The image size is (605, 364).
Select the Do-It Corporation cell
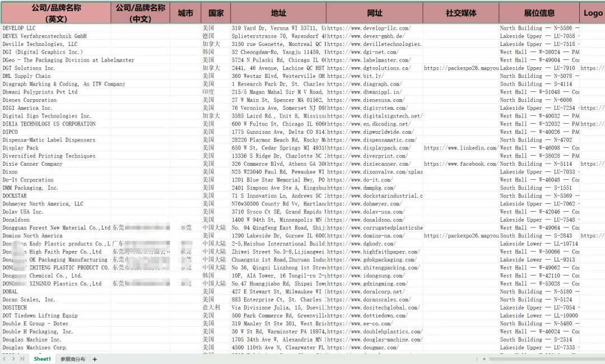point(56,180)
